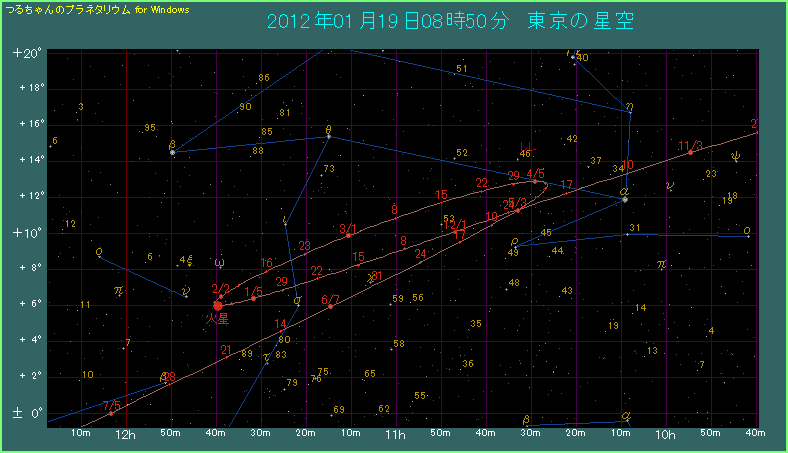Click the σ star right of Mars
Screen dimensions: 788x453
(297, 299)
